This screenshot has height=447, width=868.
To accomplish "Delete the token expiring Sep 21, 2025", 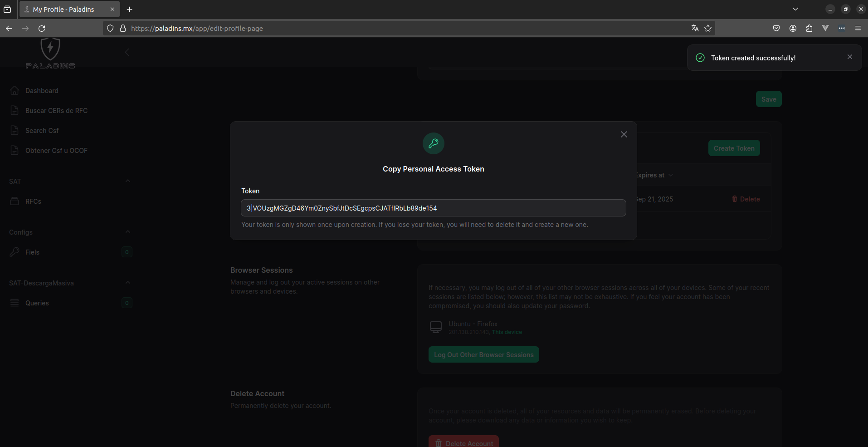I will (746, 199).
